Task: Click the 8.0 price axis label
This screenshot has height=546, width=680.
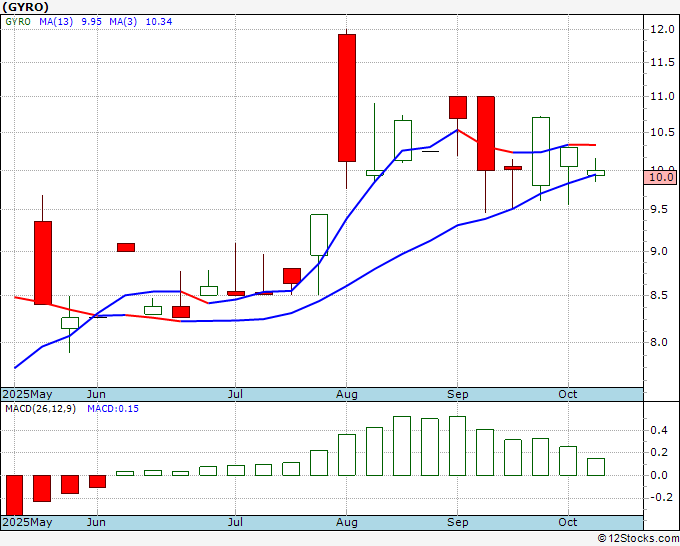Action: pyautogui.click(x=659, y=342)
